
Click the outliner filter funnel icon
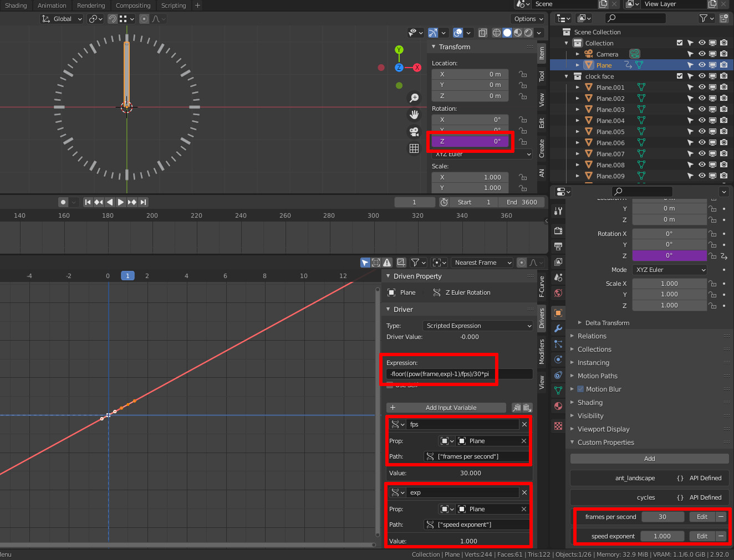coord(704,18)
